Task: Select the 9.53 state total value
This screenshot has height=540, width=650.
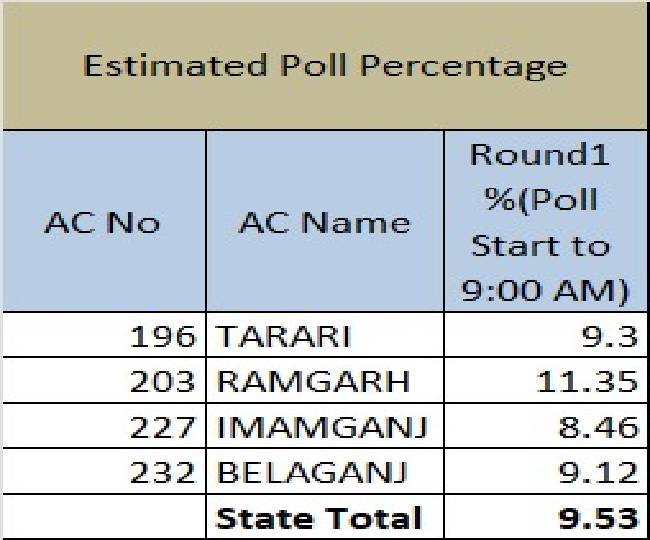Action: point(597,517)
